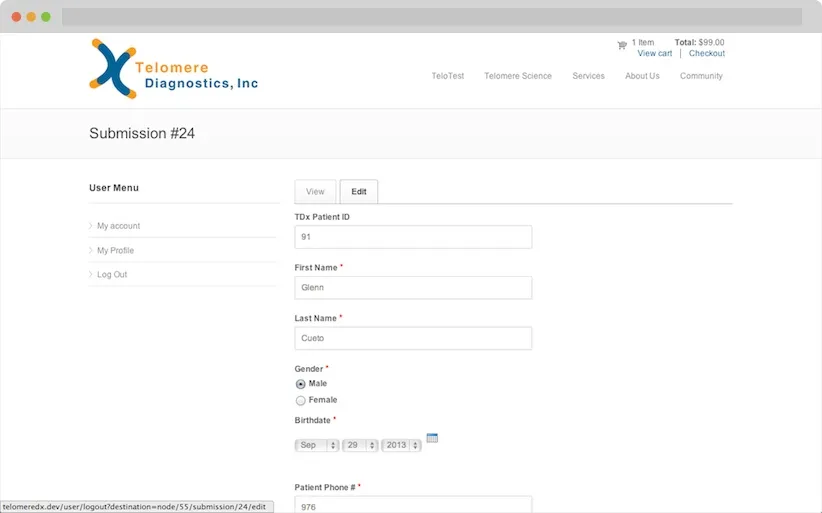The image size is (822, 513).
Task: Open the birth year 2013 dropdown
Action: pos(401,445)
